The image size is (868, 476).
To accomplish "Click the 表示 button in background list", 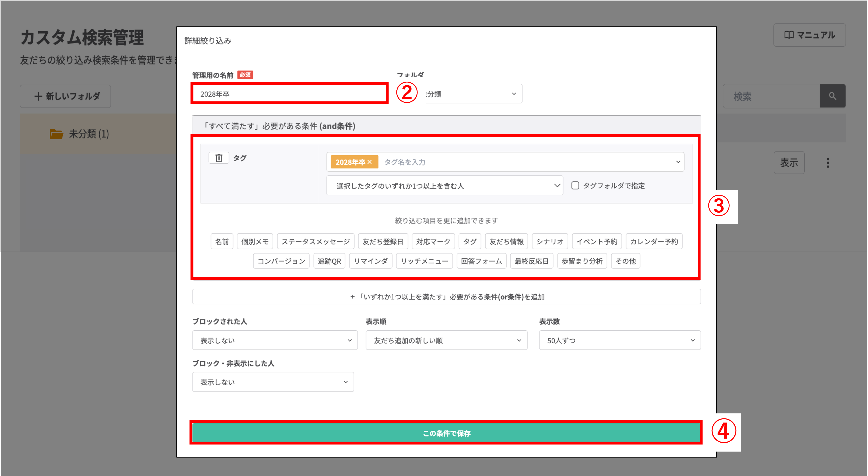I will (789, 163).
